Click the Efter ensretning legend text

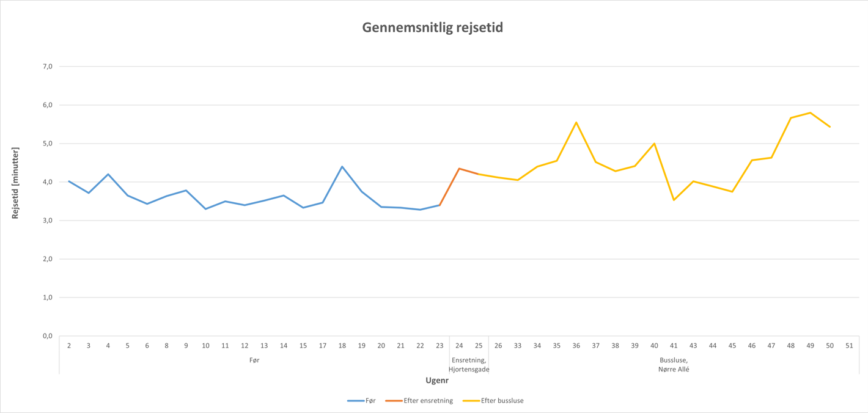pos(428,401)
